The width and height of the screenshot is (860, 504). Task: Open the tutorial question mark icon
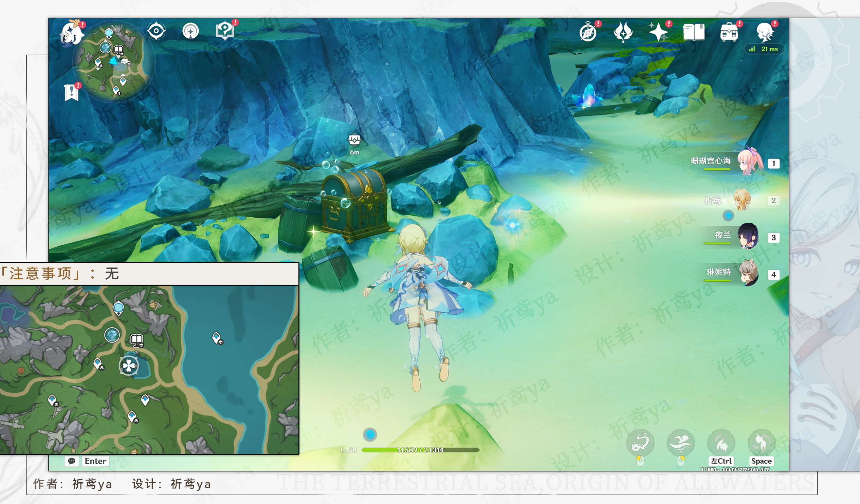click(x=225, y=30)
